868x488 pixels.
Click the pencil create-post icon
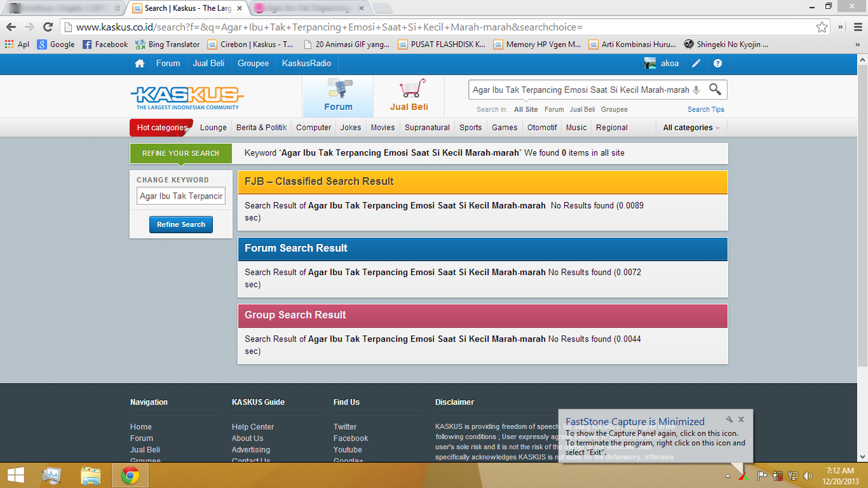click(x=696, y=64)
